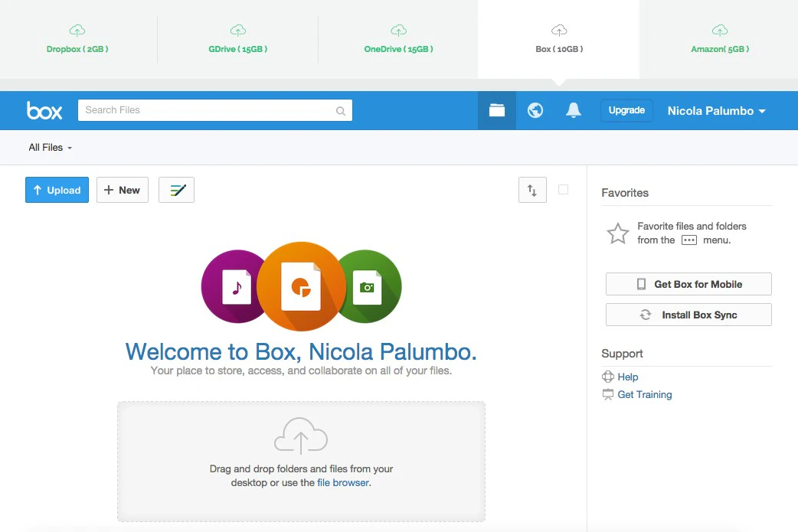Show notifications with the bell icon
The image size is (798, 532).
point(574,110)
